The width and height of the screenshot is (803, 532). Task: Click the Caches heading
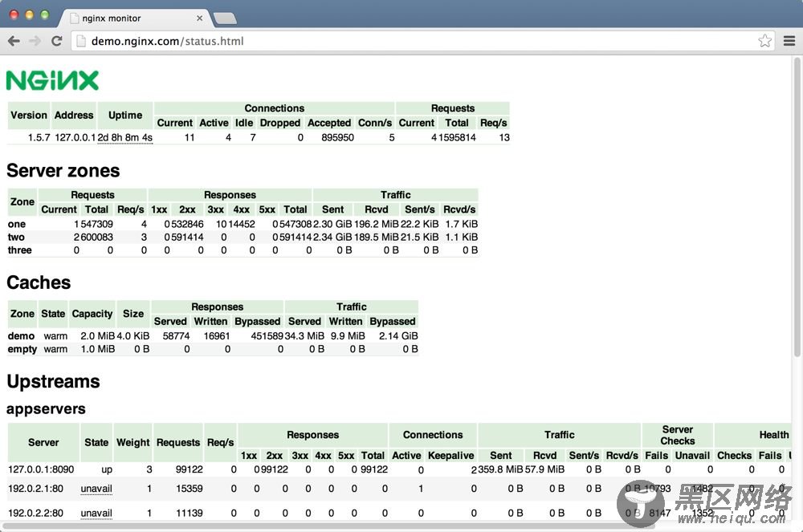click(39, 282)
